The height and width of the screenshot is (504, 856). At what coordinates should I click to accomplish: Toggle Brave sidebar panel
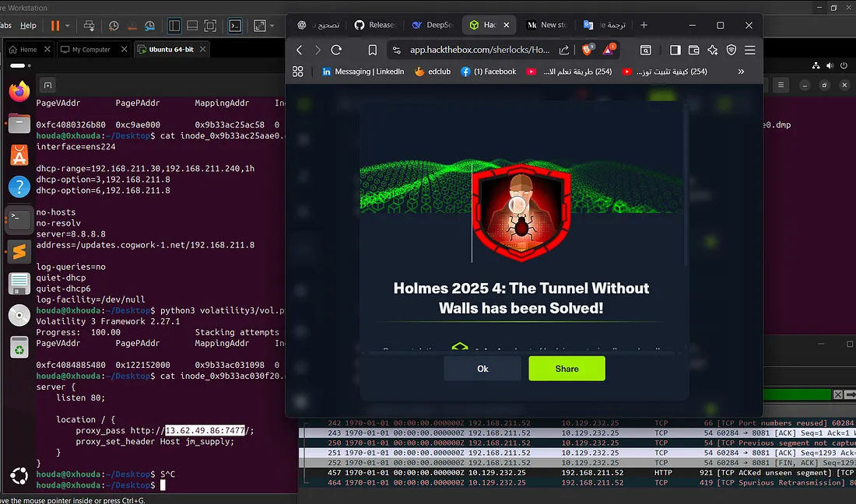(x=675, y=50)
